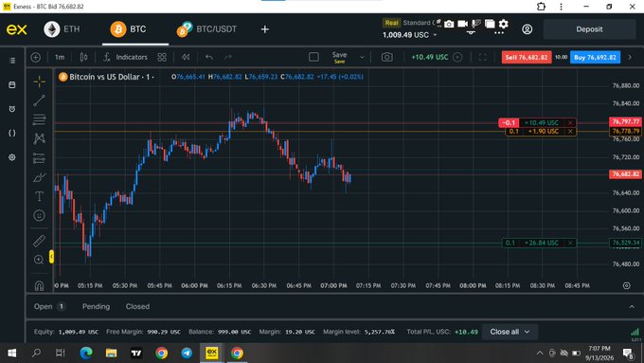Switch to the ETH instrument tab
The height and width of the screenshot is (363, 644).
(x=63, y=29)
